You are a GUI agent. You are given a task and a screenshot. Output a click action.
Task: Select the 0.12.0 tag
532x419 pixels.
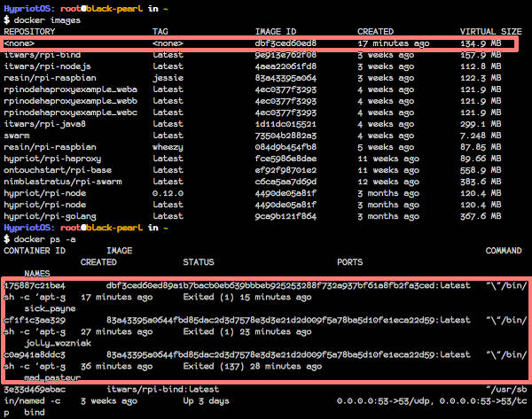168,193
